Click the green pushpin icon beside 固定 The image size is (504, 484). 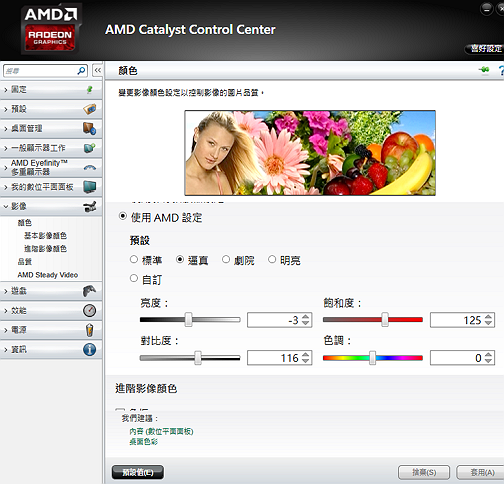(x=90, y=89)
